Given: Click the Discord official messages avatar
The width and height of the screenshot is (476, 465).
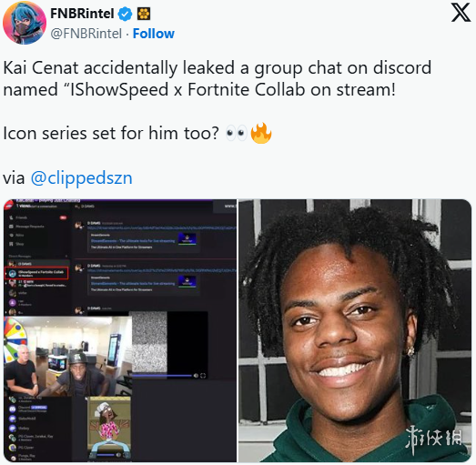Looking at the screenshot, I should pyautogui.click(x=13, y=409).
